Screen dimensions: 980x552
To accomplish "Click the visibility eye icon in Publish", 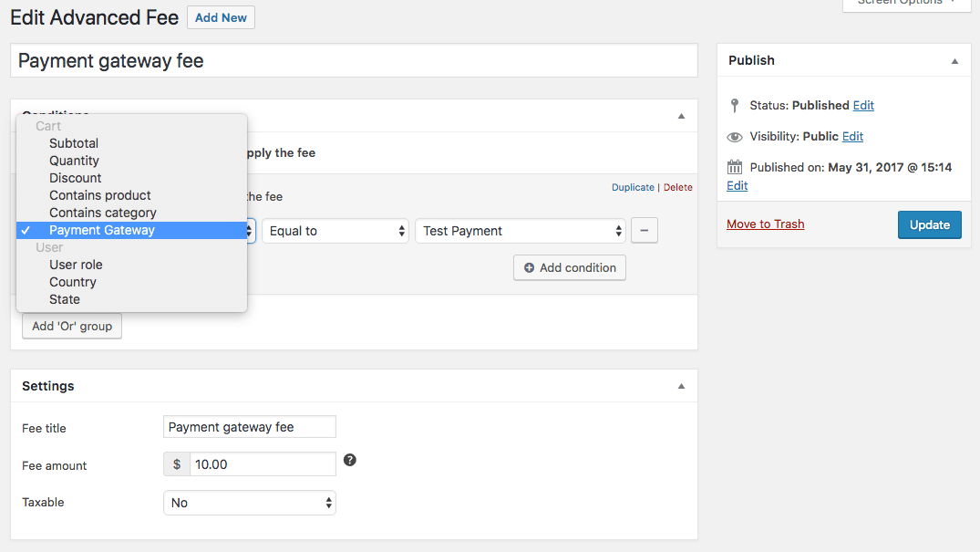I will (735, 137).
